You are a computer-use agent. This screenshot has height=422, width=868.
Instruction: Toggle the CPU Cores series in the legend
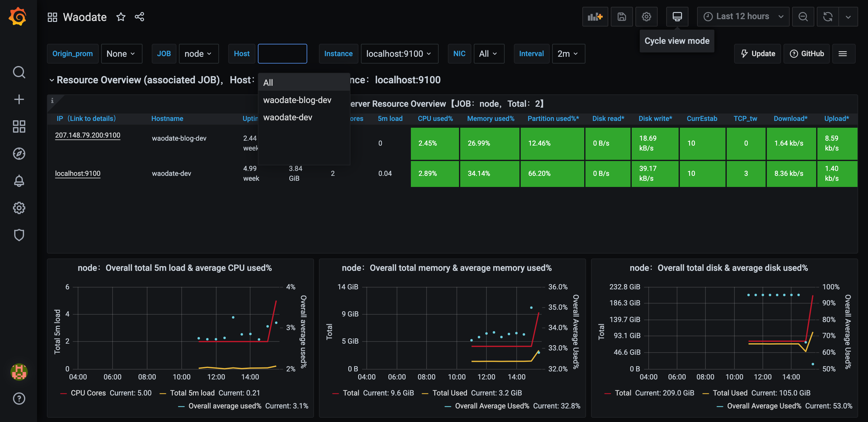[x=88, y=393]
